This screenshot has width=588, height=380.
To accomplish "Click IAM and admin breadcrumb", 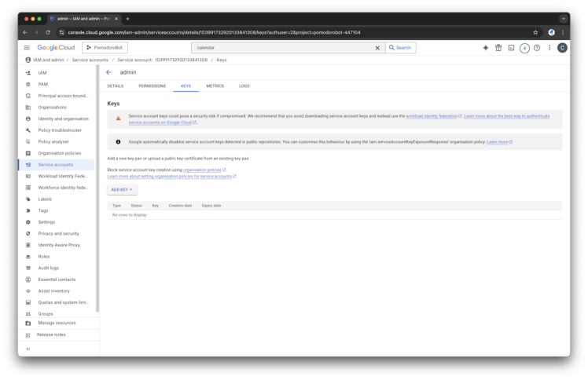I will (x=49, y=60).
